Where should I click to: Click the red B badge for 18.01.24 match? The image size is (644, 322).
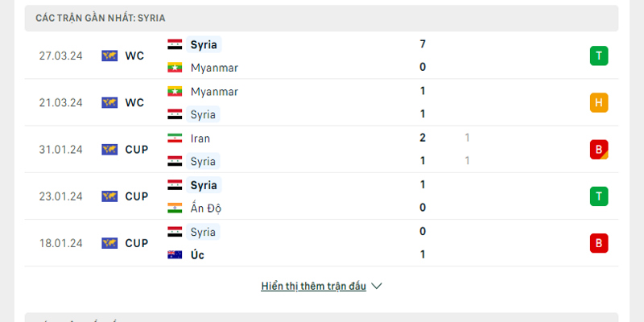(598, 242)
